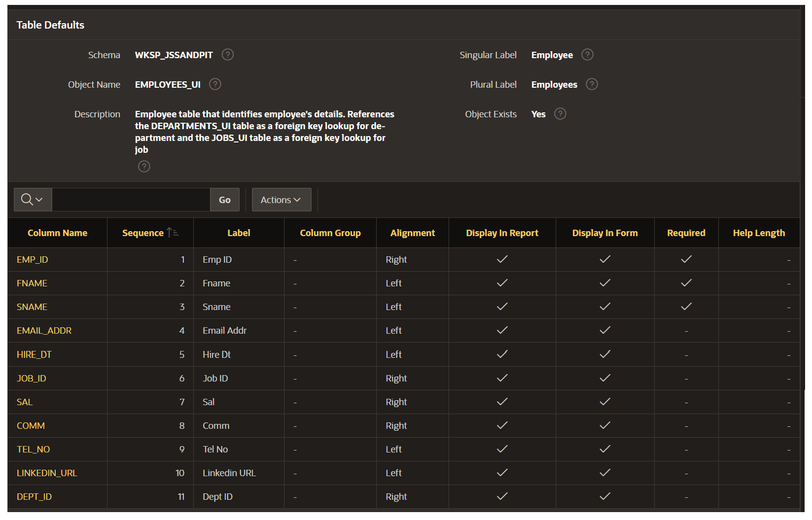The image size is (812, 520).
Task: Click the Sequence column sort icon
Action: point(173,232)
